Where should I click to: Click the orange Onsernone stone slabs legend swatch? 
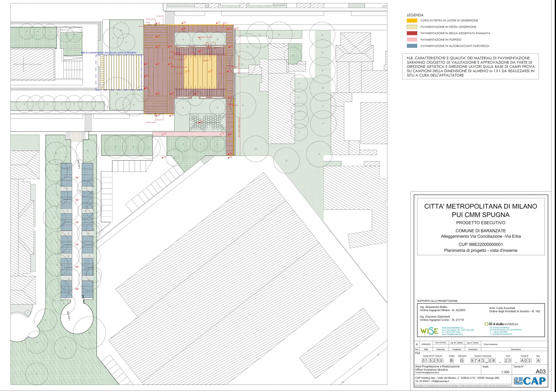coord(412,21)
